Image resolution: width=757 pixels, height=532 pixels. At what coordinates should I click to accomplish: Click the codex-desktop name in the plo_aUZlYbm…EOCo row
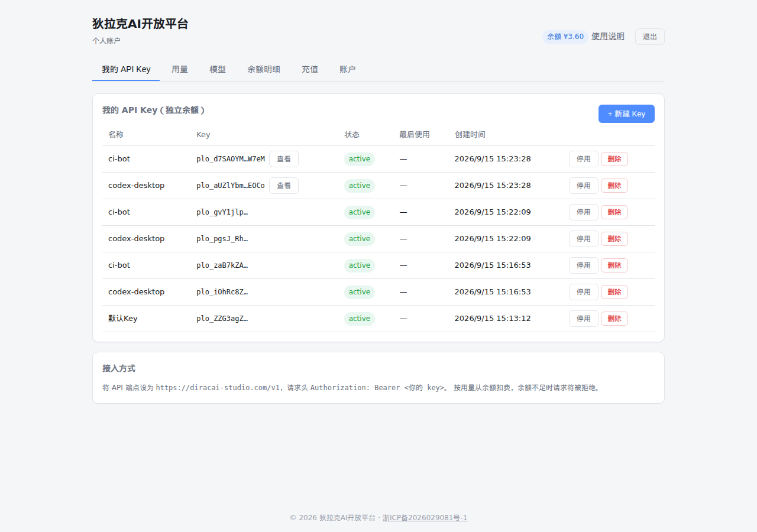(x=136, y=186)
